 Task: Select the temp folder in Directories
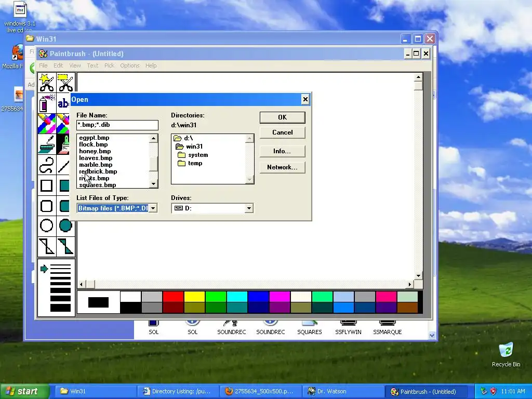click(190, 163)
